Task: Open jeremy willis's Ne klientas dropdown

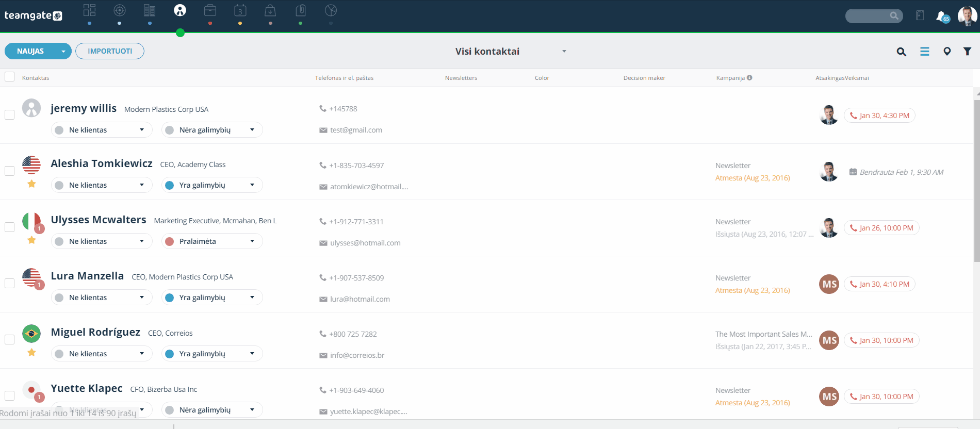Action: pyautogui.click(x=102, y=130)
